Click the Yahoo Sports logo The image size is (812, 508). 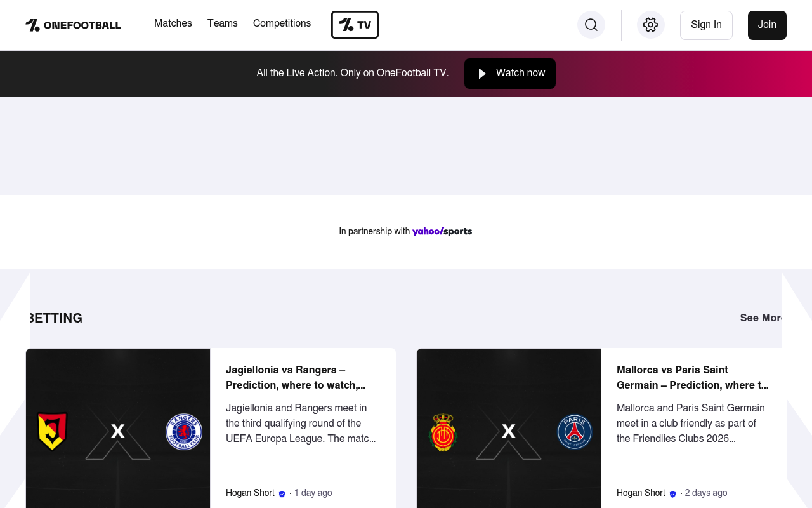point(442,232)
